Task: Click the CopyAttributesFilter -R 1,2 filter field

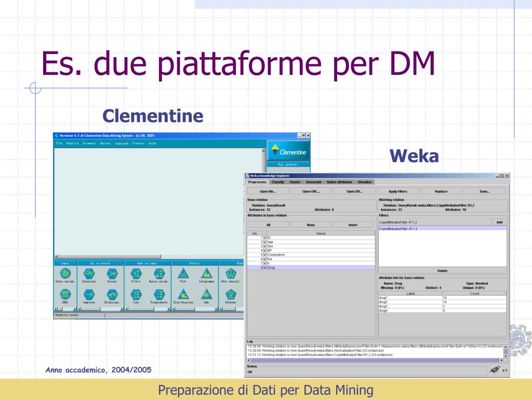Action: pyautogui.click(x=435, y=222)
